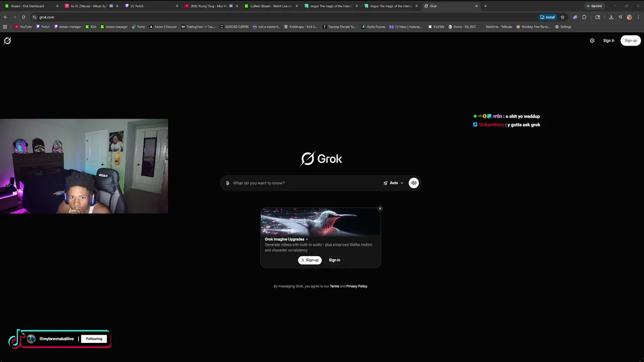The width and height of the screenshot is (644, 362).
Task: Close the Young Thug YouTube tab
Action: point(236,6)
